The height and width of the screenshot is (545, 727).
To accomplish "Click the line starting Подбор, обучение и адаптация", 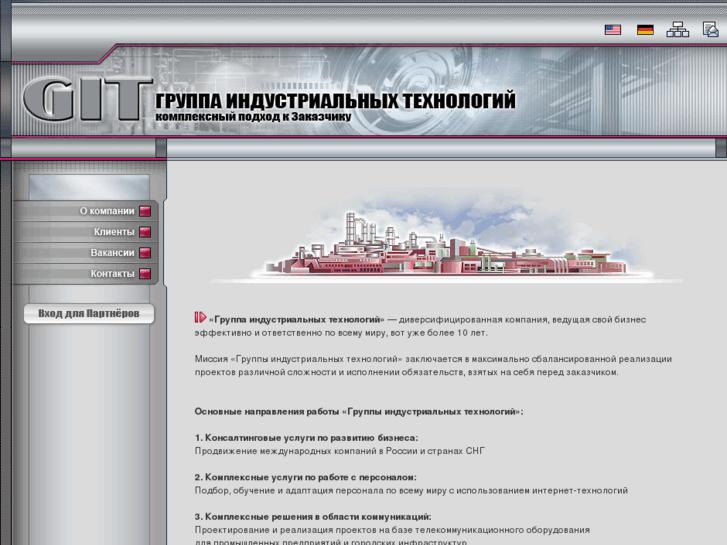I will 411,490.
